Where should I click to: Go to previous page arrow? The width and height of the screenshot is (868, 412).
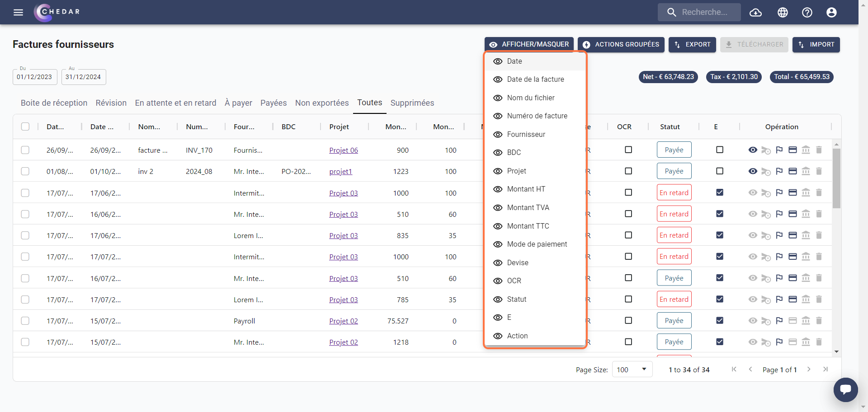coord(750,370)
